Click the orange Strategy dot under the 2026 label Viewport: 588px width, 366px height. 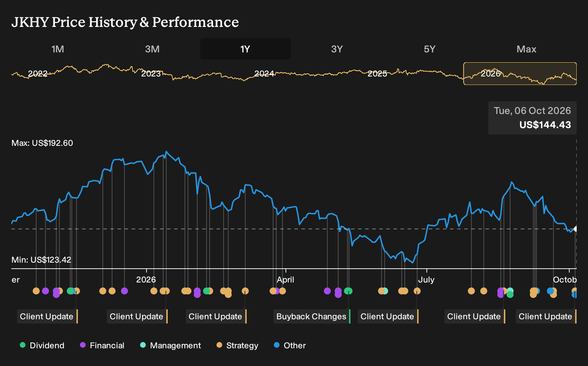point(154,291)
